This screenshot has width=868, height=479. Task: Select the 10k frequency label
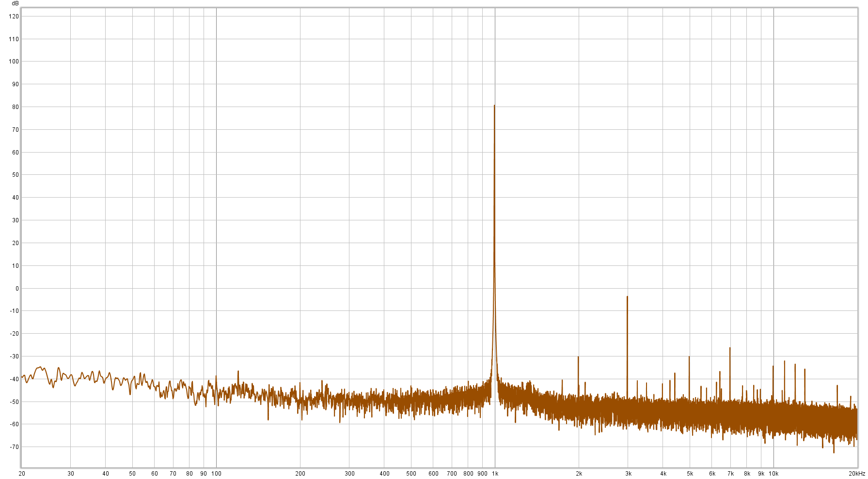click(774, 474)
